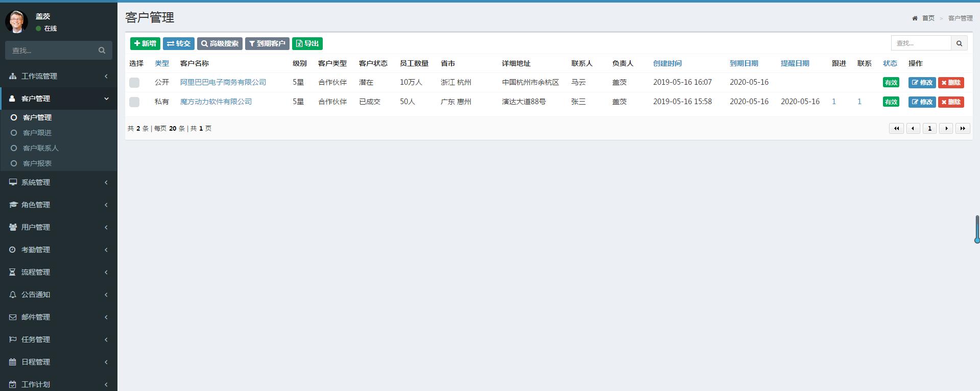Click the previous page arrow in pagination
The image size is (980, 391).
(913, 129)
